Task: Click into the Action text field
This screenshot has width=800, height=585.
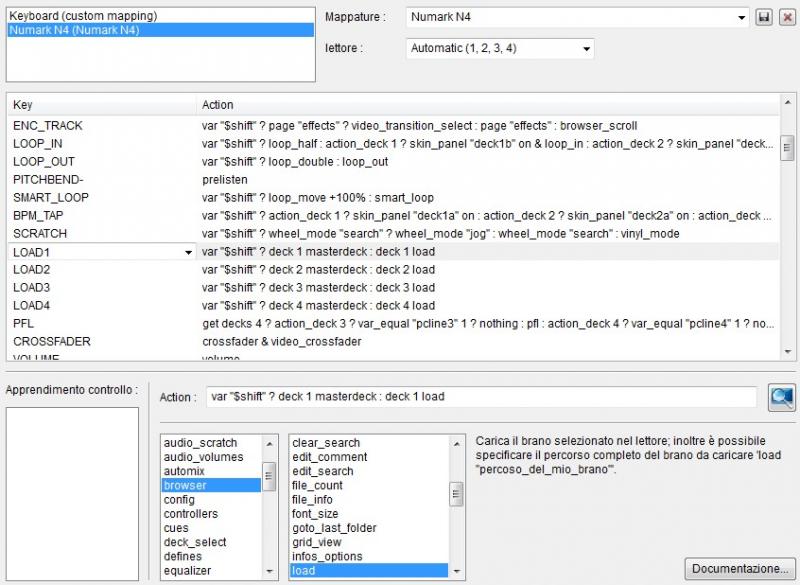Action: pyautogui.click(x=480, y=397)
